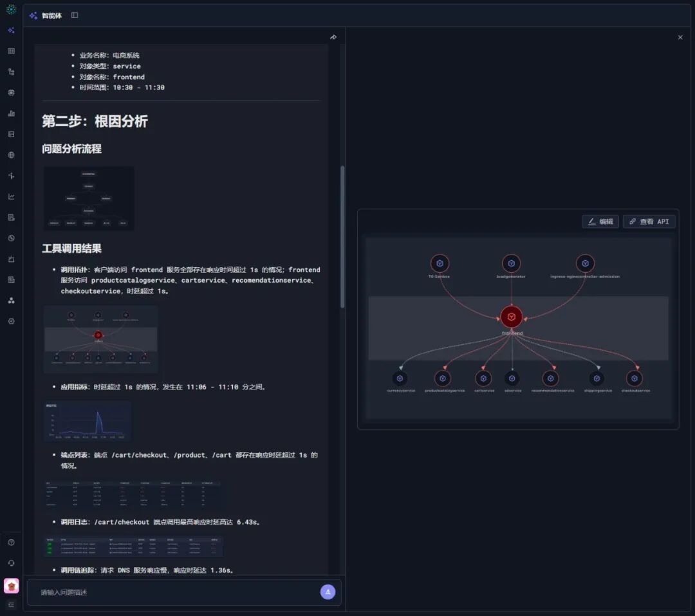
Task: Open the 问题分析流程 flowchart thumbnail
Action: pos(89,198)
